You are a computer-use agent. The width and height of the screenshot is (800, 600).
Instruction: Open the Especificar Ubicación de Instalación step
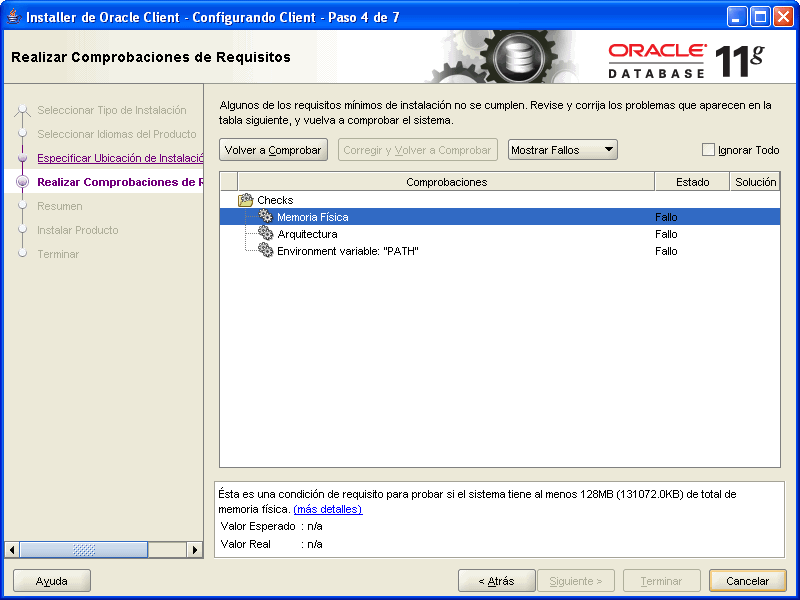click(120, 158)
